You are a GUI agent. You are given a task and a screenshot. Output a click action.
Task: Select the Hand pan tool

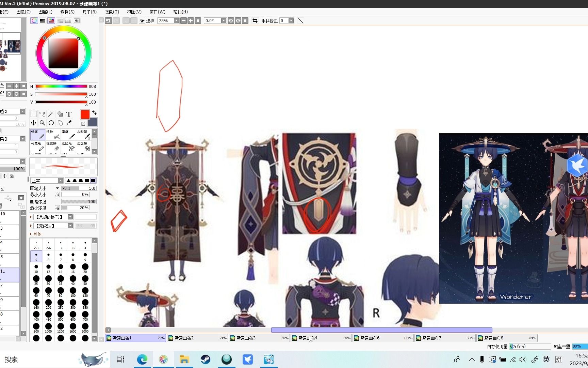click(60, 123)
